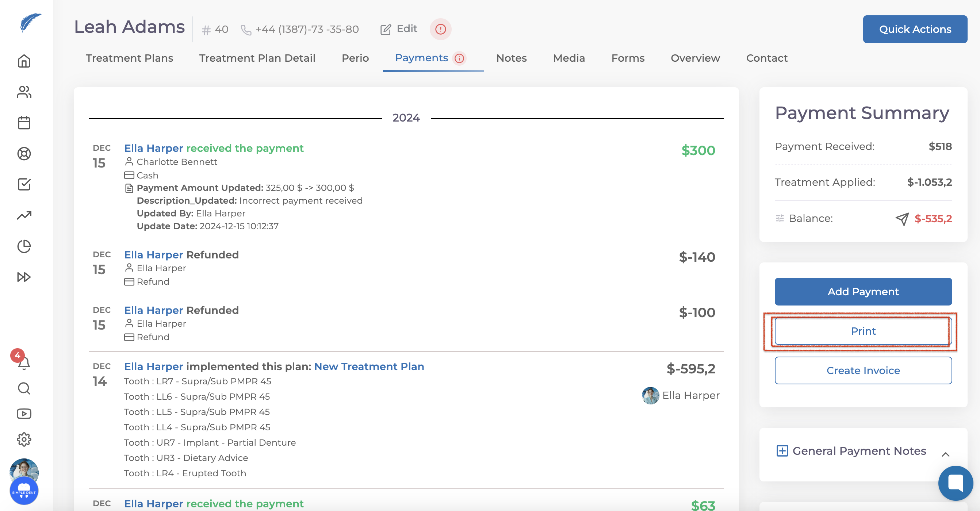This screenshot has height=511, width=980.
Task: Open notifications bell with 4 badge
Action: coord(24,363)
